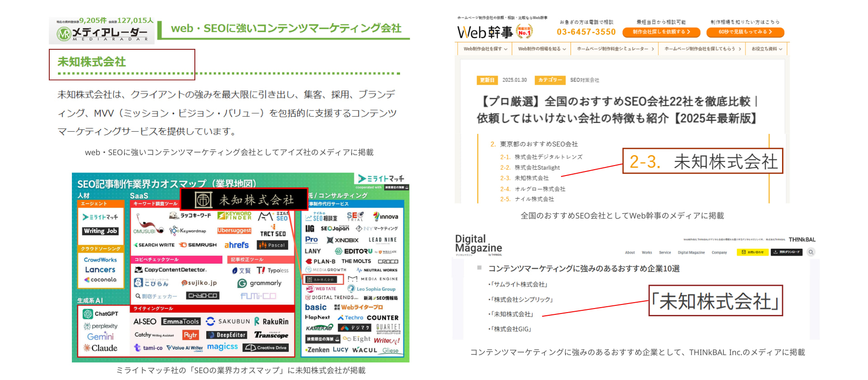
Task: Click the grammarly logo
Action: point(259,283)
